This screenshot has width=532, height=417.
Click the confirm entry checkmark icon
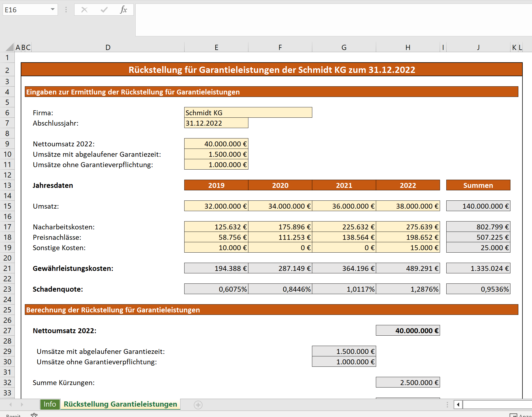pyautogui.click(x=104, y=10)
